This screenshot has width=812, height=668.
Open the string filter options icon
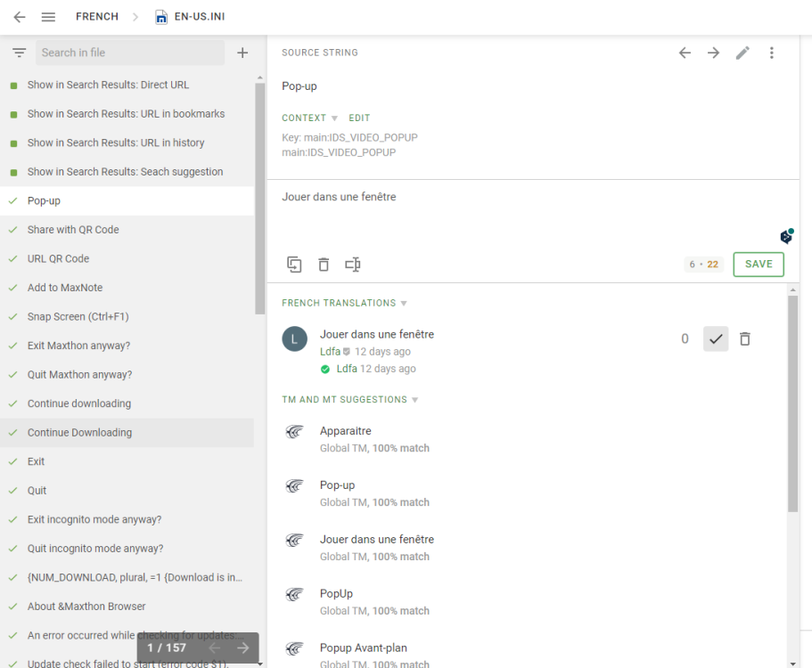coord(19,53)
